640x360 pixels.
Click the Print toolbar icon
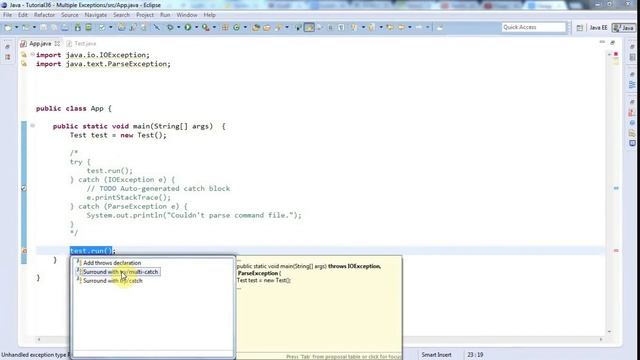(x=65, y=27)
